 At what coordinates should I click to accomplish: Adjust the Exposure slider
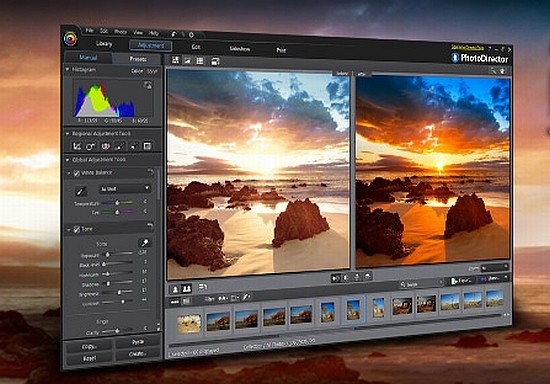(118, 254)
